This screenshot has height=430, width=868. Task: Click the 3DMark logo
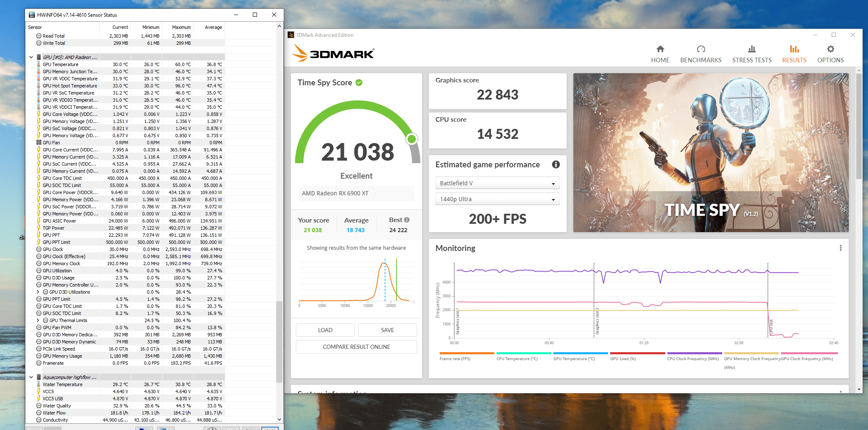333,54
